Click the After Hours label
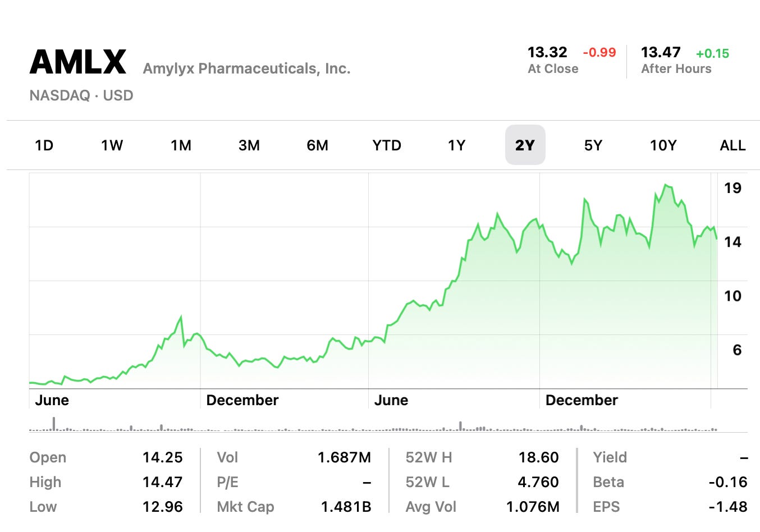The height and width of the screenshot is (532, 760). pos(676,68)
